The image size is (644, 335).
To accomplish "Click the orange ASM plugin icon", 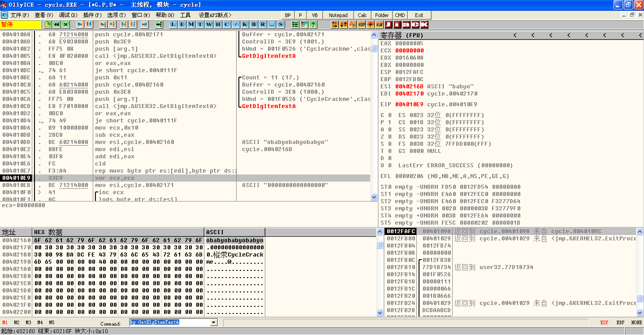I will pyautogui.click(x=380, y=24).
